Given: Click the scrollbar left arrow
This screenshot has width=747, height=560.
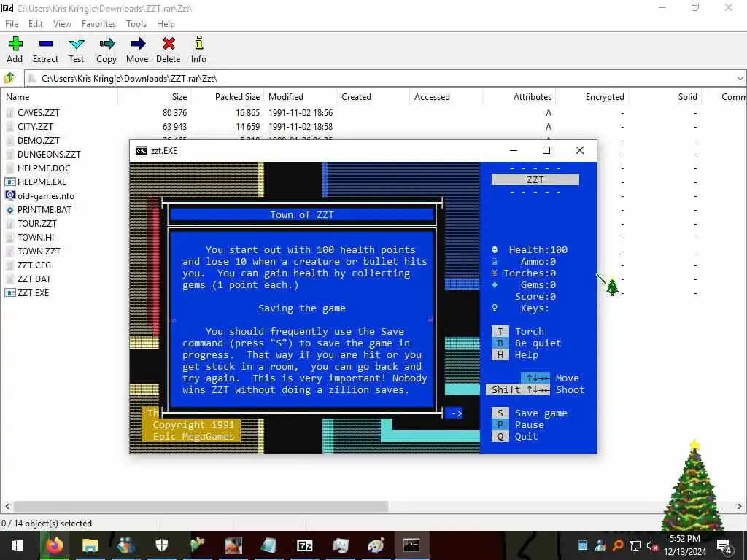Looking at the screenshot, I should 7,506.
